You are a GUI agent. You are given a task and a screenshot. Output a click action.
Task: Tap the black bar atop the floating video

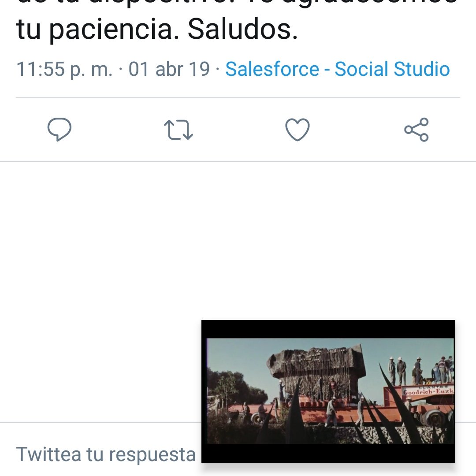tap(328, 329)
